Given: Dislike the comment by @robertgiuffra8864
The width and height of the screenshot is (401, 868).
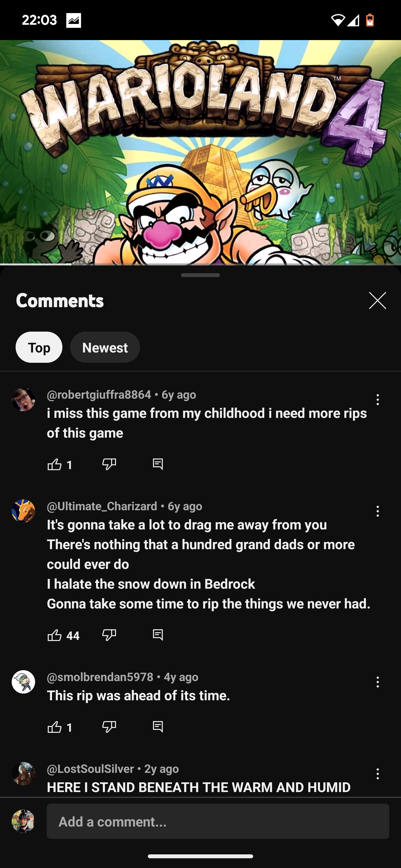Looking at the screenshot, I should pos(109,464).
